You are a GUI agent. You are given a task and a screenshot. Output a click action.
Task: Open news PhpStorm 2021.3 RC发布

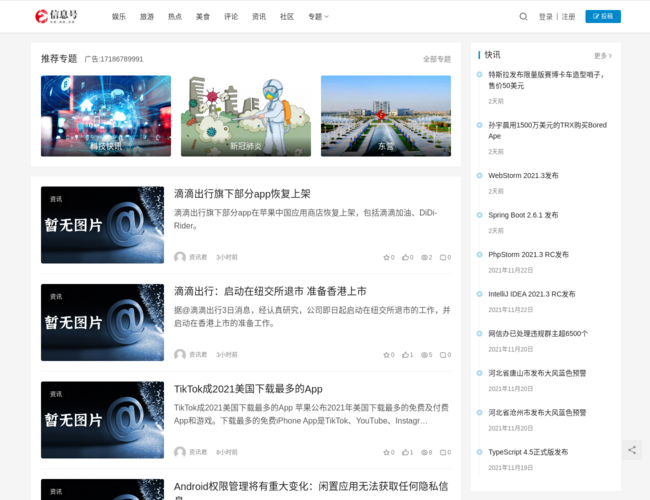pyautogui.click(x=529, y=254)
